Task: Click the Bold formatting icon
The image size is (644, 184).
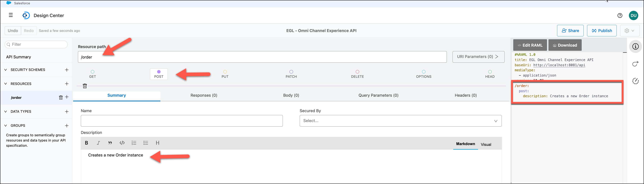Action: coord(87,143)
